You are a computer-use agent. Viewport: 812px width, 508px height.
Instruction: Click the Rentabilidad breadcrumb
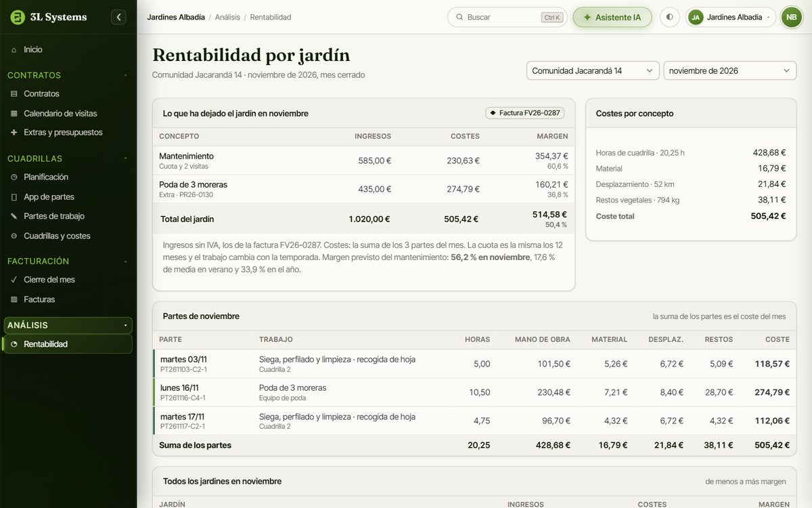click(x=271, y=17)
